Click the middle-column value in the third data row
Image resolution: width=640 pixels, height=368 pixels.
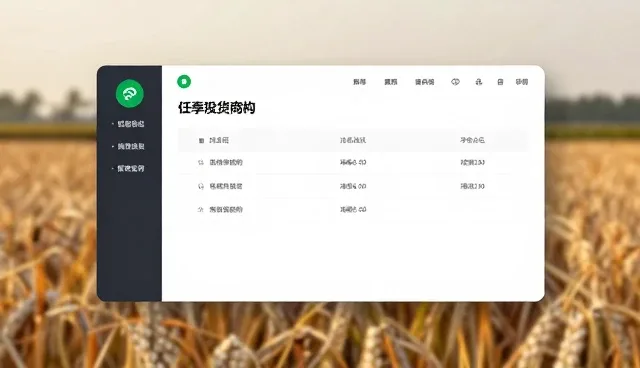tap(353, 210)
